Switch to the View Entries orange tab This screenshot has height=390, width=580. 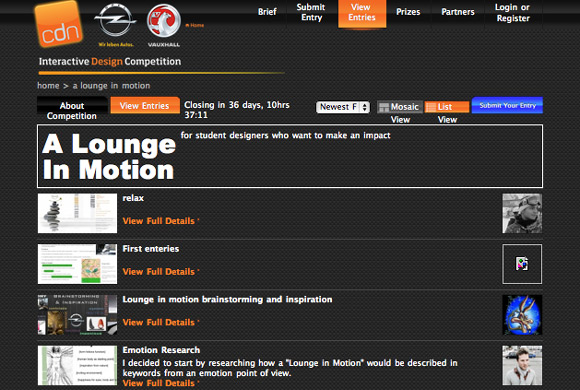point(145,105)
